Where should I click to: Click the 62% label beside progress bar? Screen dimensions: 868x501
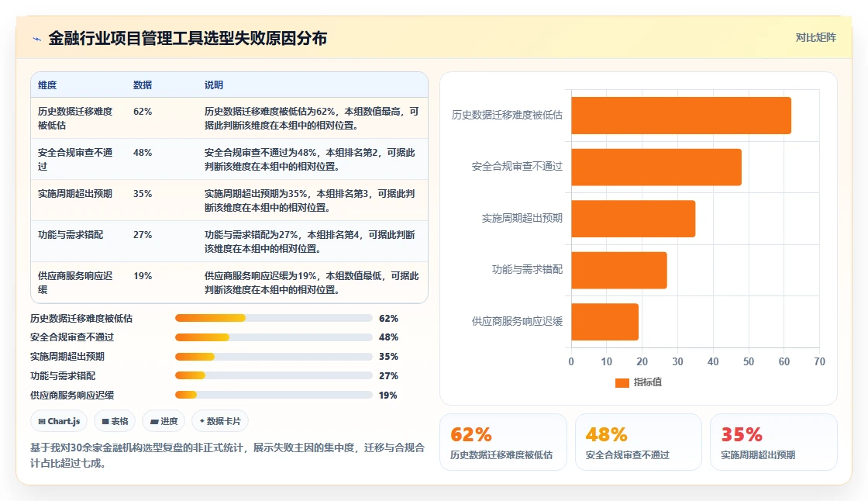[x=388, y=318]
